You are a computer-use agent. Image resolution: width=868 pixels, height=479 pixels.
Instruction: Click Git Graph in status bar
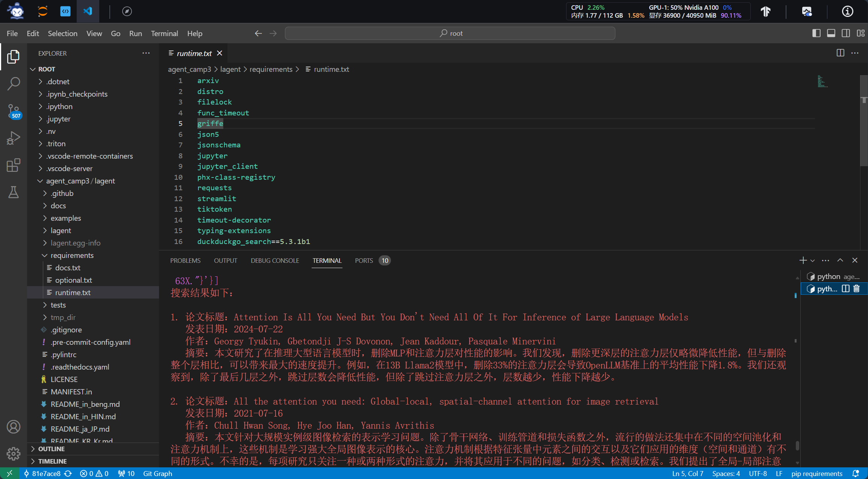[x=158, y=473]
